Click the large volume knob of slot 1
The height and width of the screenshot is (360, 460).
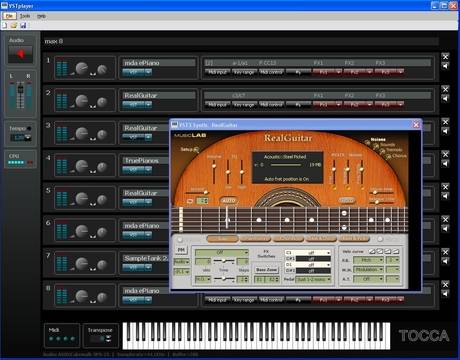pyautogui.click(x=82, y=68)
